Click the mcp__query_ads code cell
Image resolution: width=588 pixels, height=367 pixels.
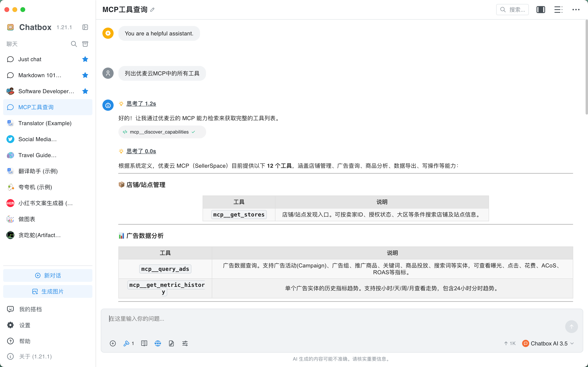pyautogui.click(x=165, y=269)
